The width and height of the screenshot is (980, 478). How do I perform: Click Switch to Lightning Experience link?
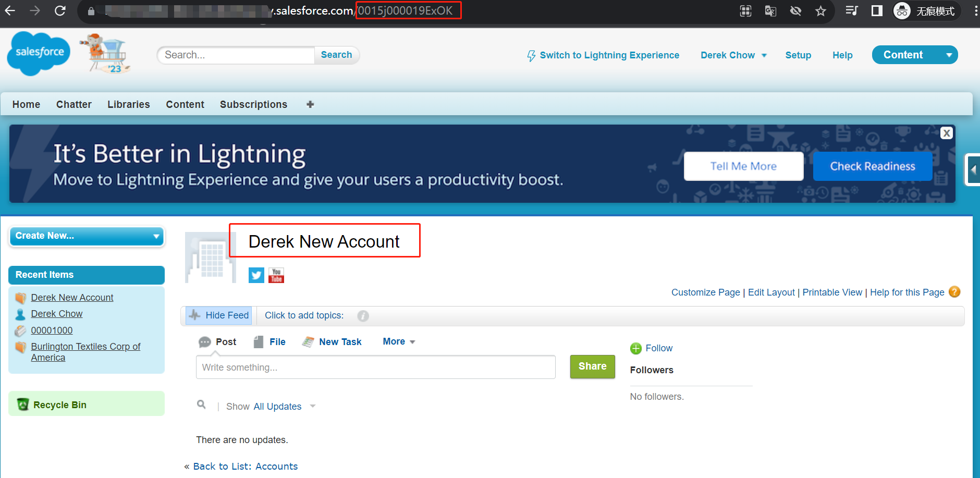pyautogui.click(x=603, y=55)
